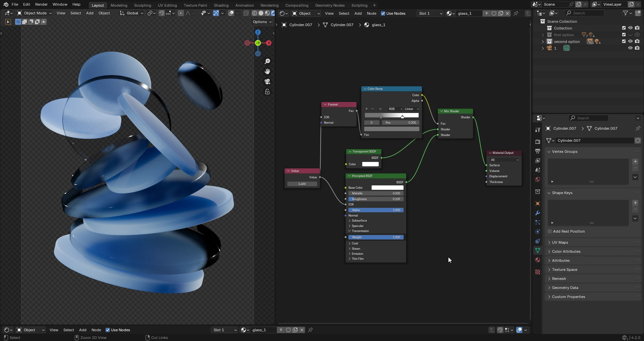Click the Base Color swatch in Principled BSDF
This screenshot has width=644, height=341.
point(387,188)
